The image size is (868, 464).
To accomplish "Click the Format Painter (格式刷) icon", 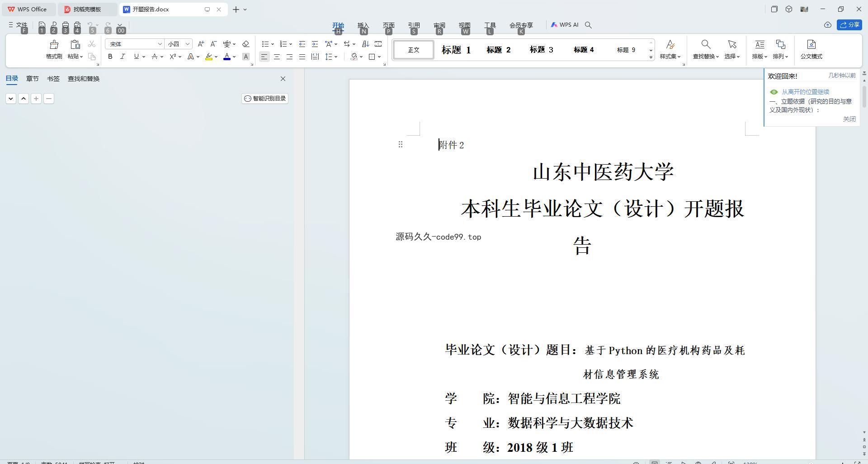I will point(54,44).
